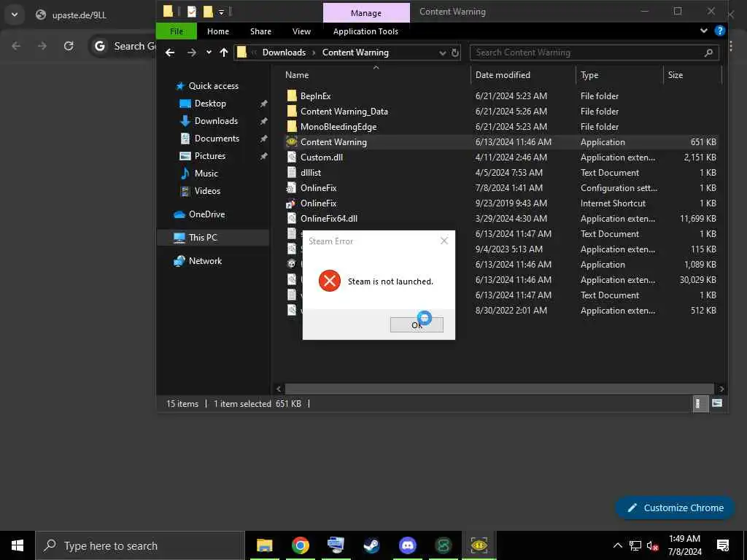
Task: Switch to the View ribbon tab
Action: coord(301,31)
